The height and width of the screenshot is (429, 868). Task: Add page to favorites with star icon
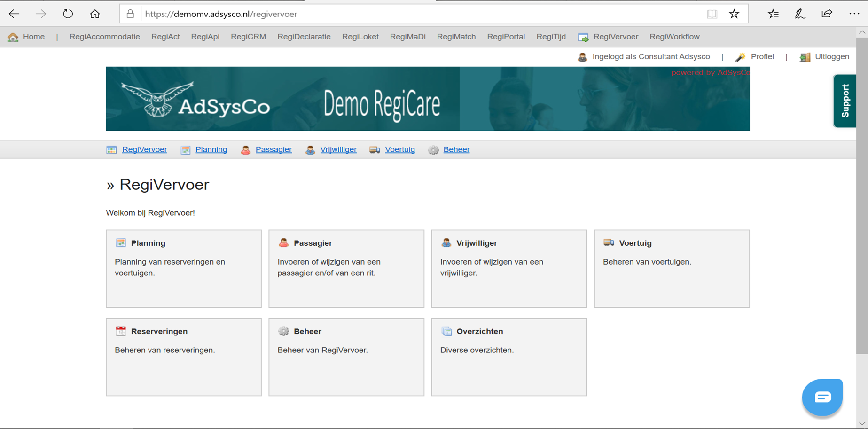tap(734, 14)
